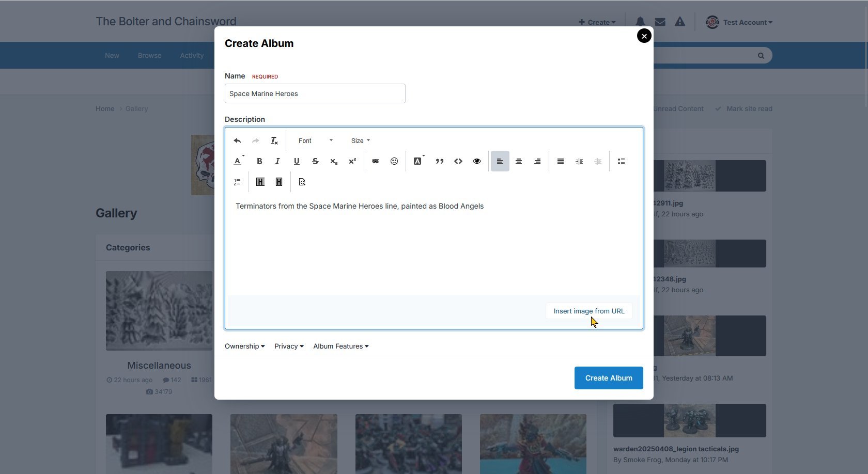Open the Album Features menu

click(340, 346)
